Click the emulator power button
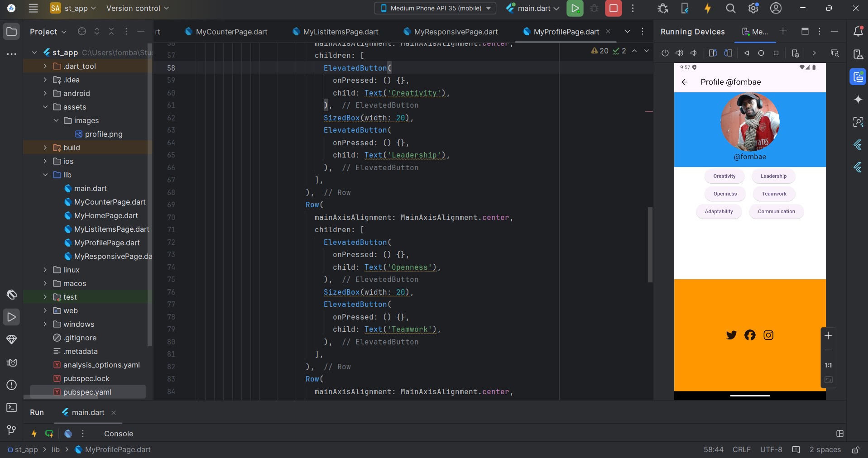This screenshot has width=868, height=458. 665,53
